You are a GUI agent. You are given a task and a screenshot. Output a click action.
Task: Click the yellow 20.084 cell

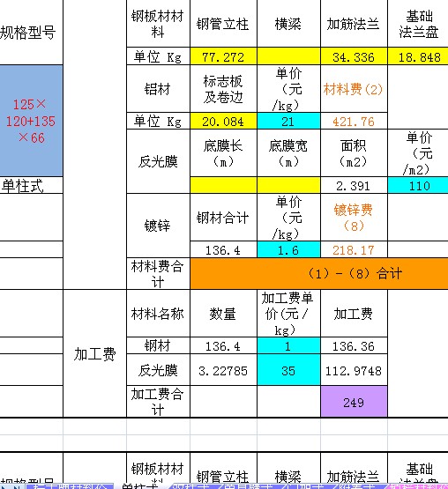pos(223,121)
